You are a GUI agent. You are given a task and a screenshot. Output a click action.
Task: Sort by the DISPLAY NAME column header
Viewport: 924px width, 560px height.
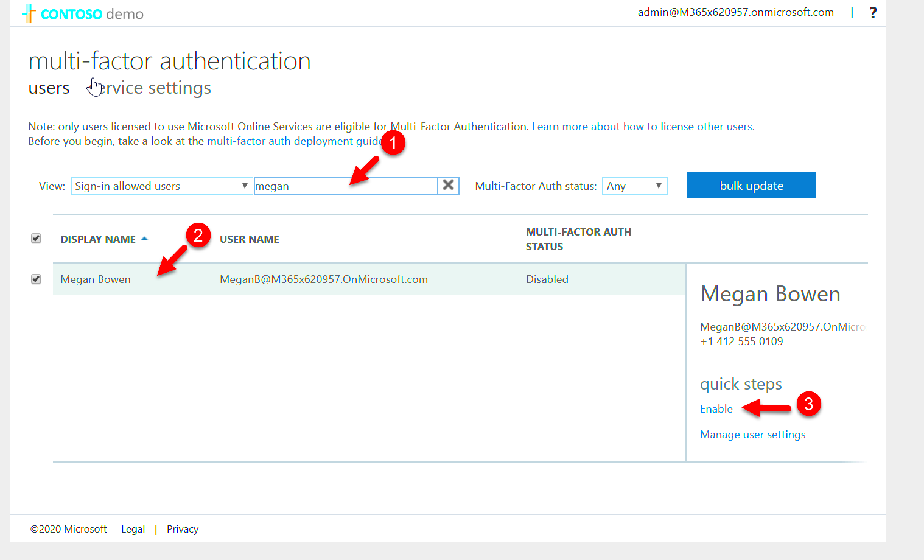(98, 239)
